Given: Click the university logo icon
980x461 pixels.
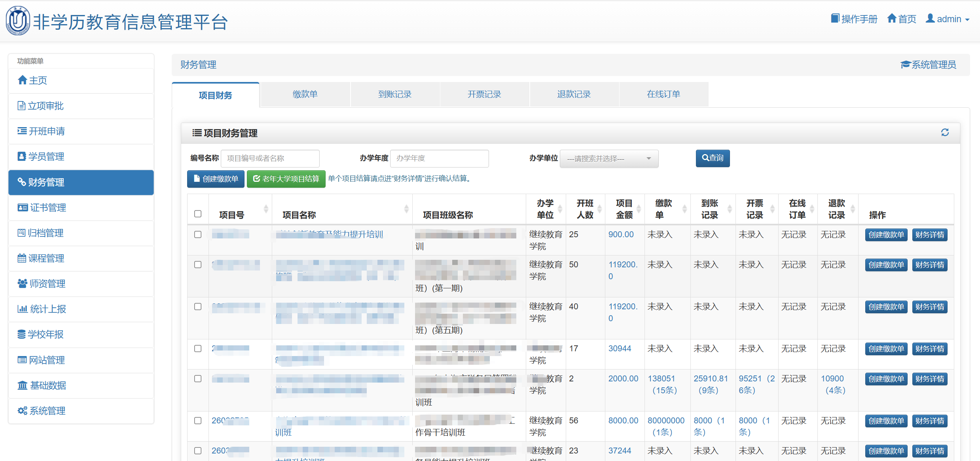Looking at the screenshot, I should tap(18, 21).
